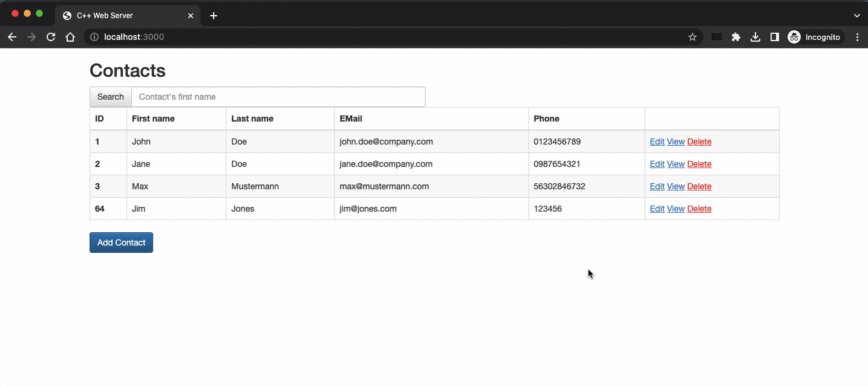Focus the contact's first name search field
Screen dimensions: 868x387
pyautogui.click(x=278, y=97)
